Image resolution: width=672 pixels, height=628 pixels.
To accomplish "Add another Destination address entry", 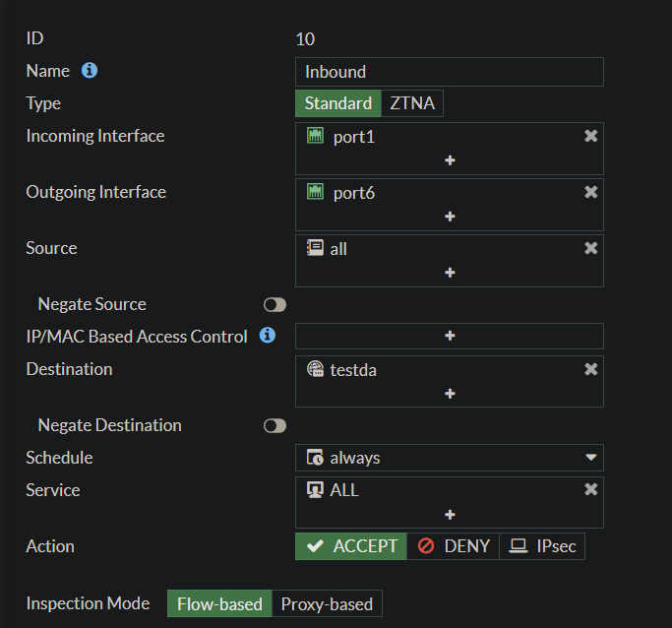I will click(x=450, y=394).
